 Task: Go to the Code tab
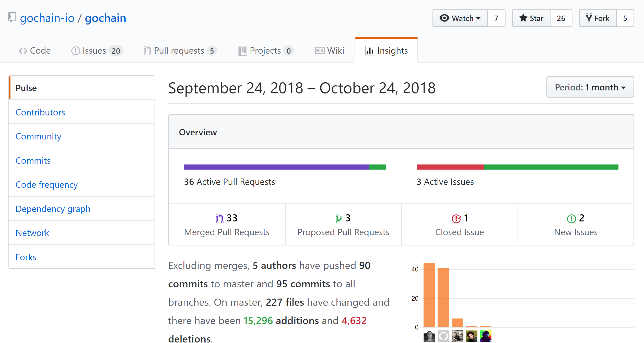35,51
